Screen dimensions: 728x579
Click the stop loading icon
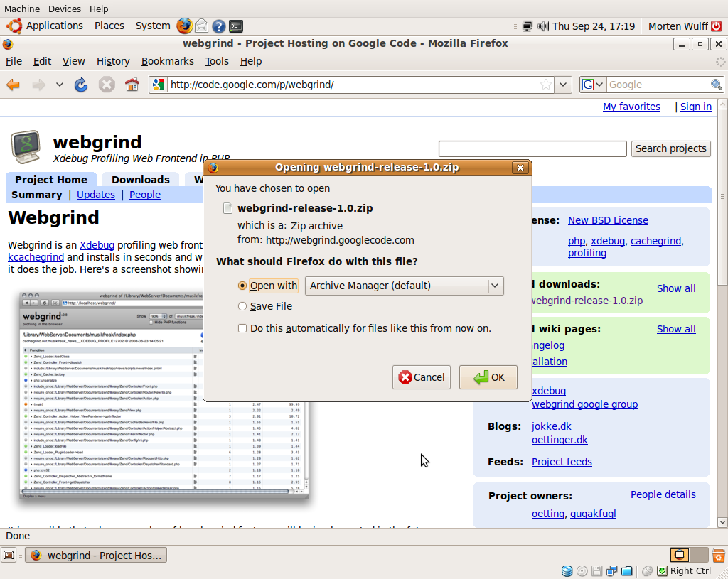107,85
